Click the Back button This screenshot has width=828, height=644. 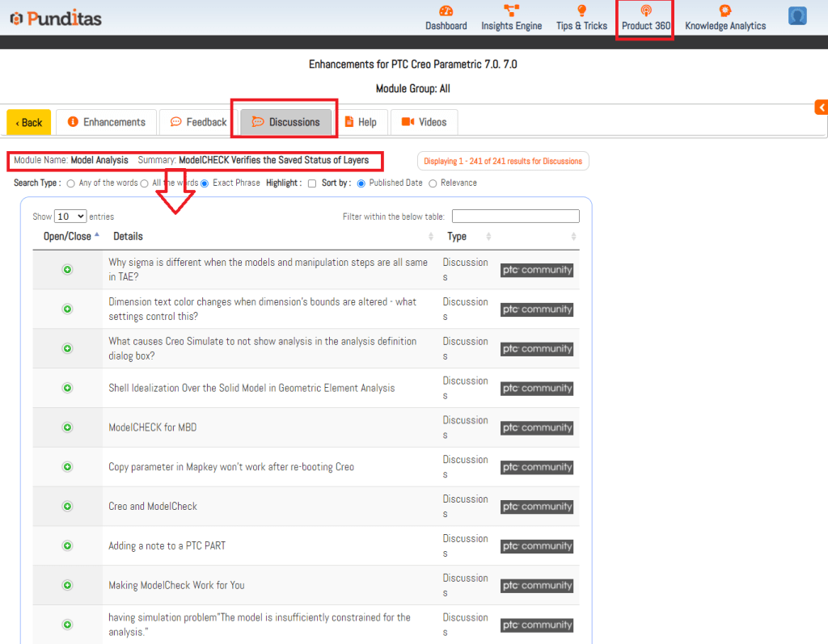pos(29,123)
